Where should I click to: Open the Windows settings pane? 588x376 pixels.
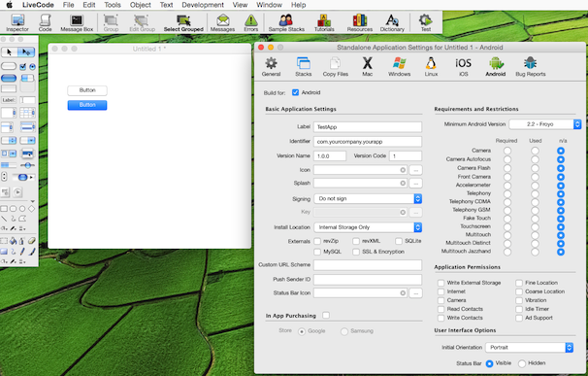point(399,66)
